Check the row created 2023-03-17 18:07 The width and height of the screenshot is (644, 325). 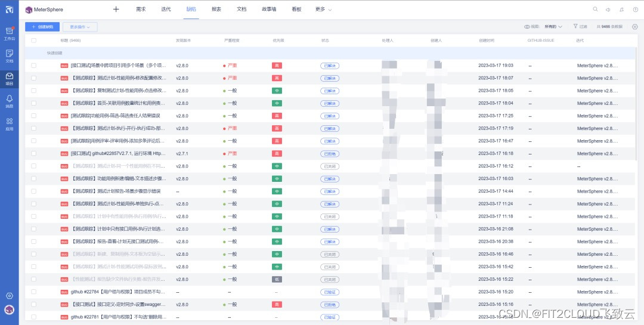pos(33,78)
